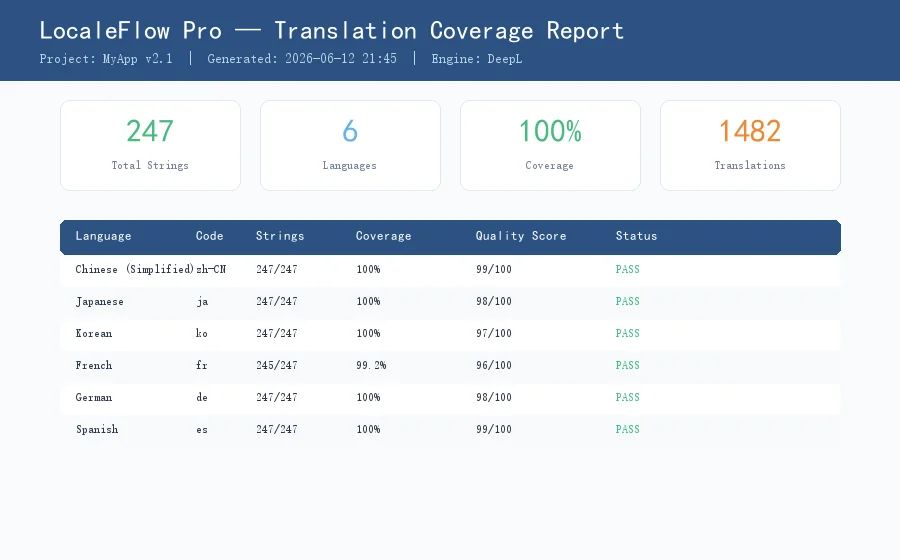The height and width of the screenshot is (560, 900).
Task: Click the 'Korean' language cell
Action: coord(94,333)
